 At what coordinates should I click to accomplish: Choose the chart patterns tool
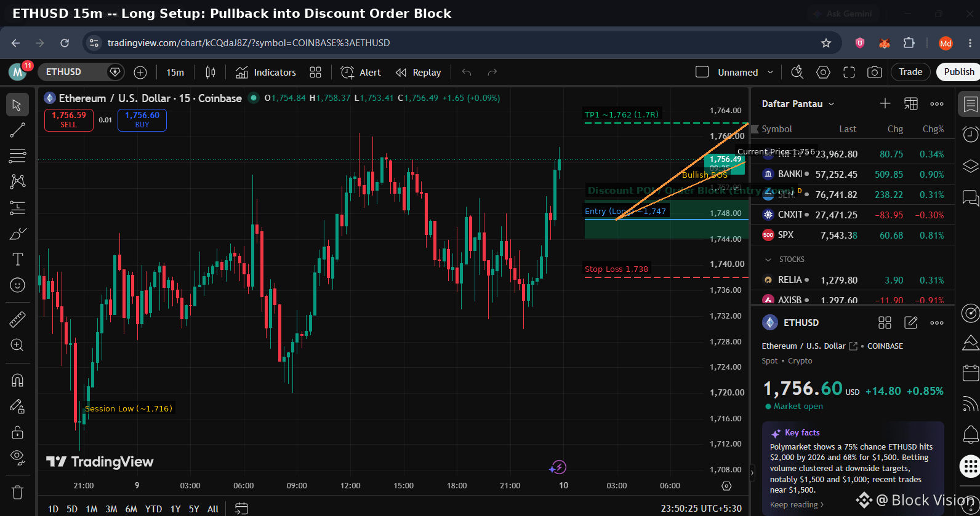pyautogui.click(x=17, y=181)
